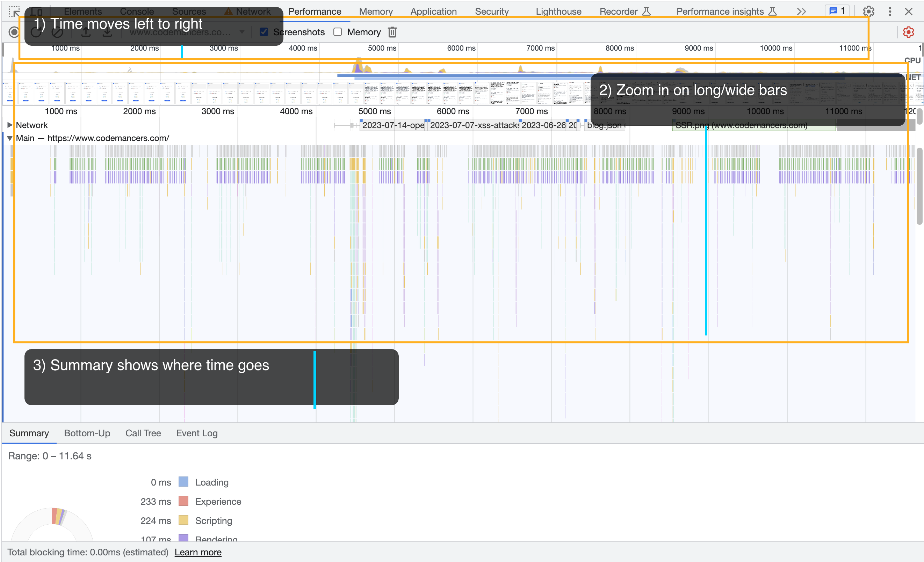Uncheck the Screenshots checkbox
924x562 pixels.
(264, 32)
